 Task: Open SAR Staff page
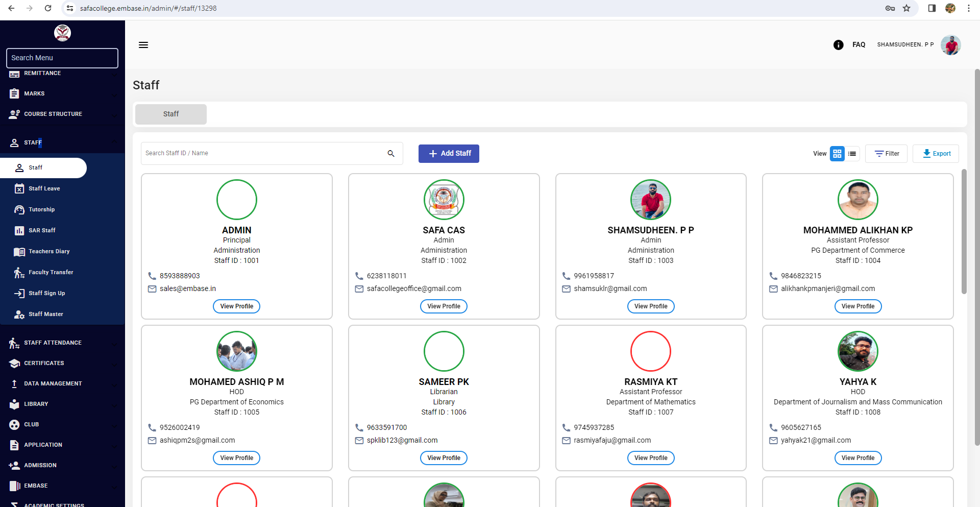pyautogui.click(x=62, y=230)
